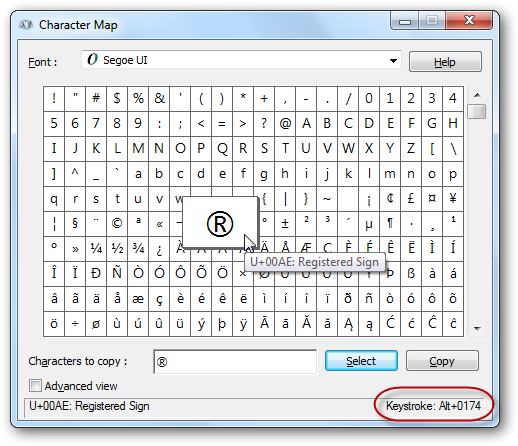Select the backslash \ character cell

(453, 149)
